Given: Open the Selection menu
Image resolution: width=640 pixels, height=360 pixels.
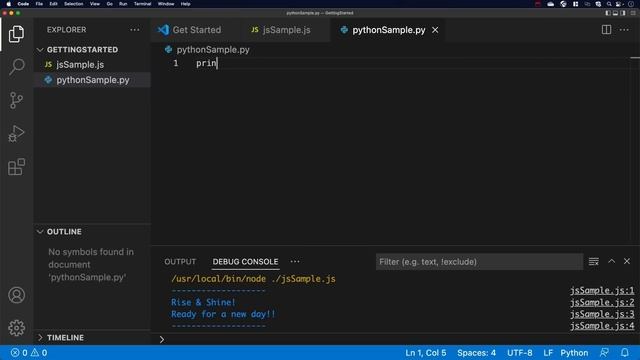Looking at the screenshot, I should [x=73, y=4].
